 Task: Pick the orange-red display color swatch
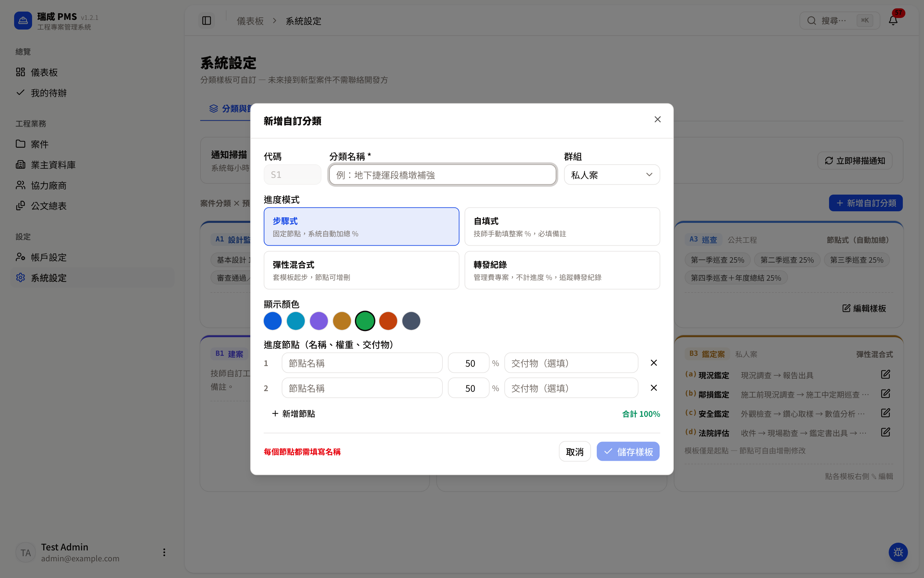[x=388, y=321]
